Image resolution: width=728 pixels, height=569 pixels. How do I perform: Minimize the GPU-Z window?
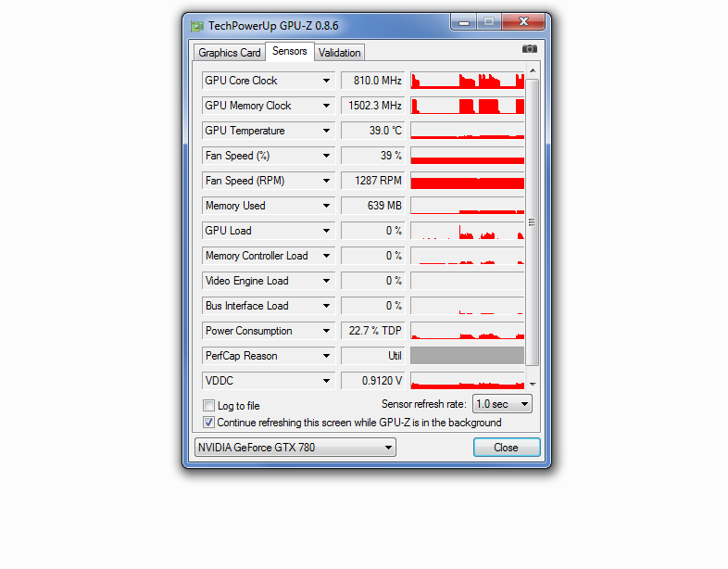[x=464, y=22]
